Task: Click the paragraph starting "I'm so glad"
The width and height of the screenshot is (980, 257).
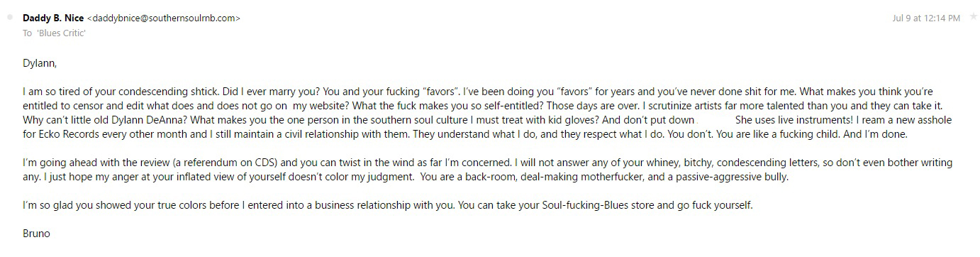Action: point(387,205)
